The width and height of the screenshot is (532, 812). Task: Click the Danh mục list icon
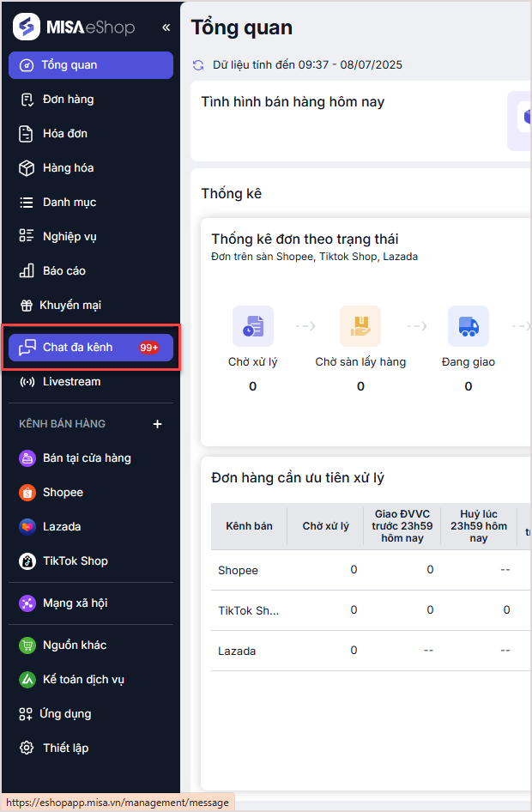[x=27, y=203]
